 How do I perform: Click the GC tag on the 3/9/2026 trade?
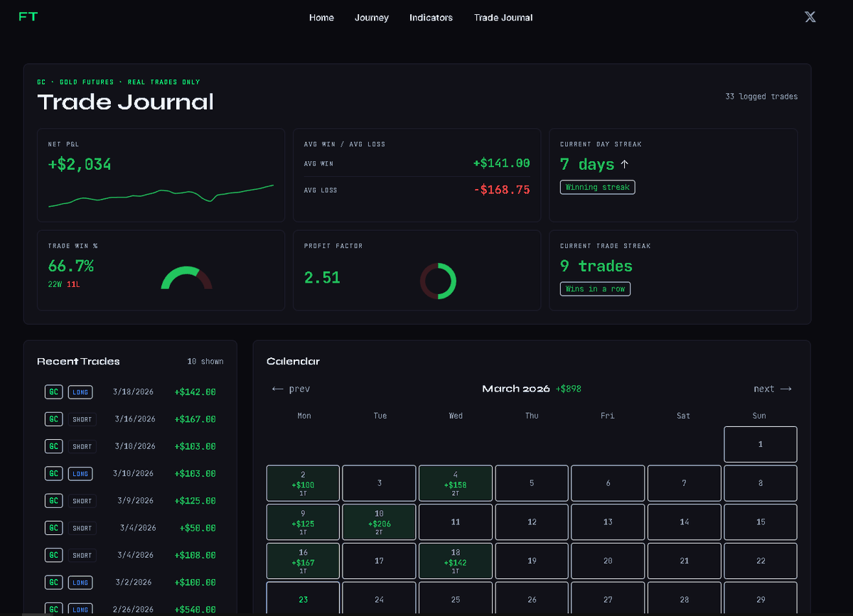pos(54,501)
